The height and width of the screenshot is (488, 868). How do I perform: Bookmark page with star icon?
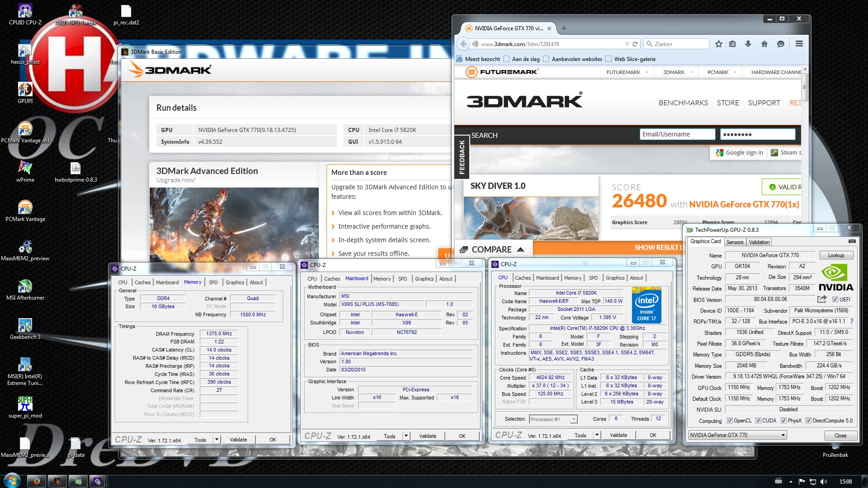click(x=719, y=44)
